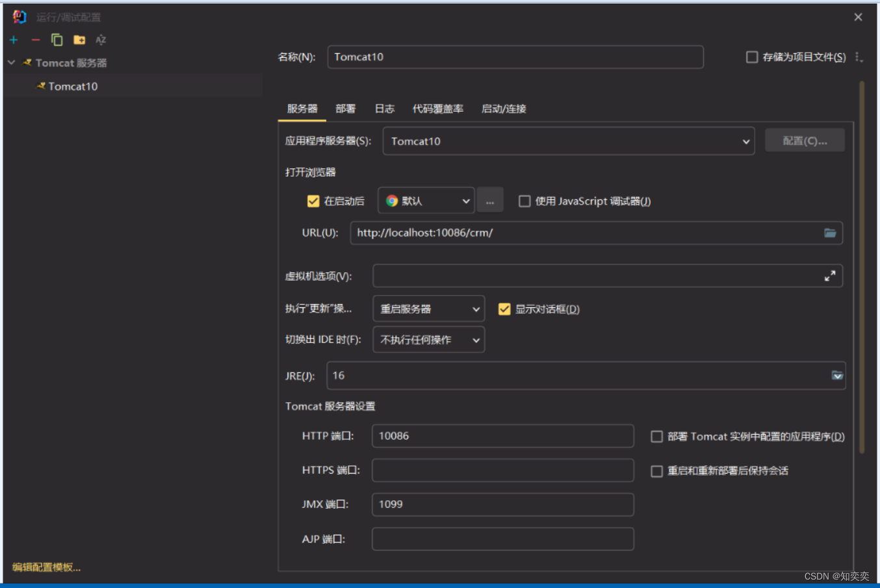Click the URL input field
The height and width of the screenshot is (588, 880).
(x=597, y=233)
